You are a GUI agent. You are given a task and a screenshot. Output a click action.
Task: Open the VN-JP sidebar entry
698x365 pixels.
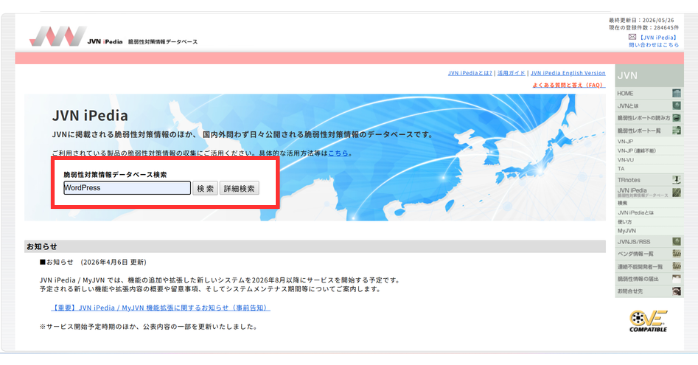(x=625, y=142)
